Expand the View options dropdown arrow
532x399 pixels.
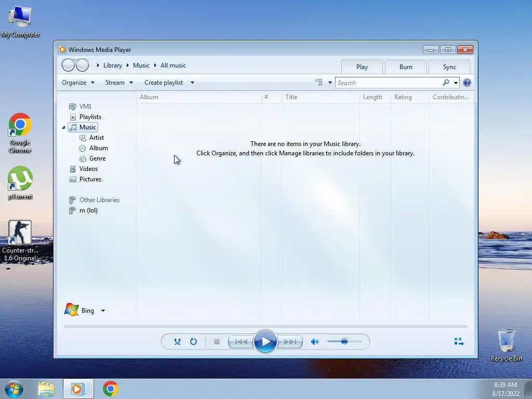click(x=330, y=83)
